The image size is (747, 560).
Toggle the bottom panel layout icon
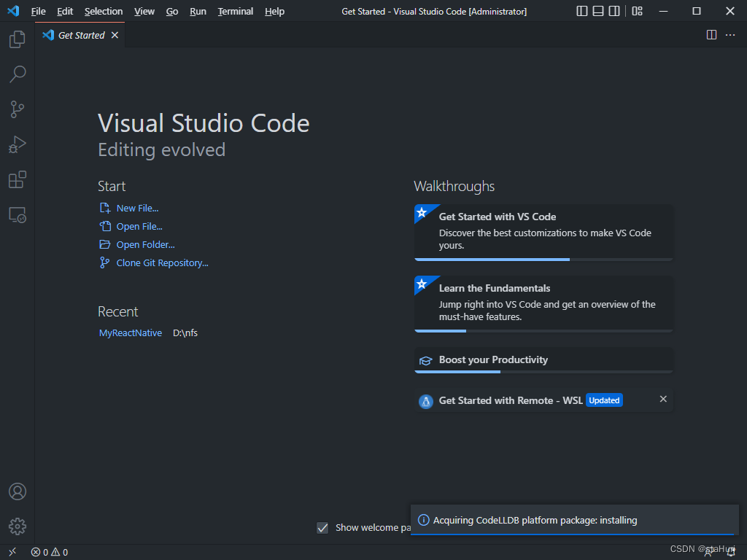click(598, 11)
